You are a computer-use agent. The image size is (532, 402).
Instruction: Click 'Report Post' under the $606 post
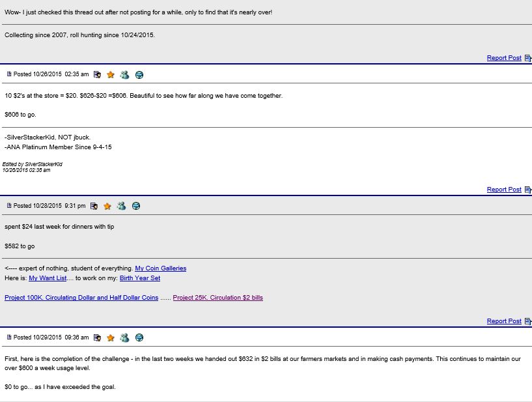(x=504, y=190)
